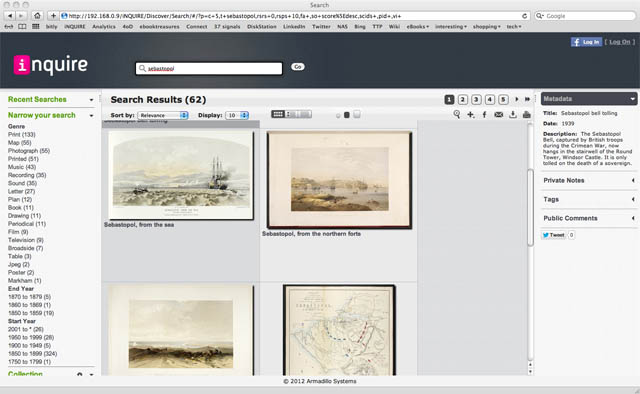The height and width of the screenshot is (394, 640).
Task: Click browser back button
Action: click(x=10, y=16)
